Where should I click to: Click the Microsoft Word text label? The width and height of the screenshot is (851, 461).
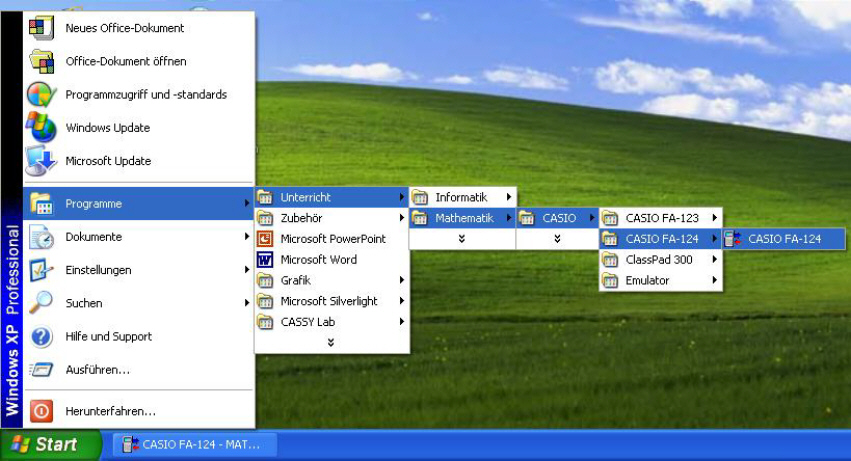point(319,260)
